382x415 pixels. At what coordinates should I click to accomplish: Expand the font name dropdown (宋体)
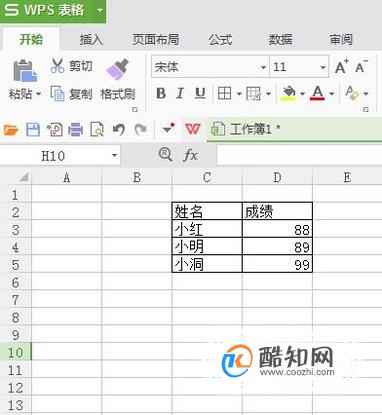[263, 67]
